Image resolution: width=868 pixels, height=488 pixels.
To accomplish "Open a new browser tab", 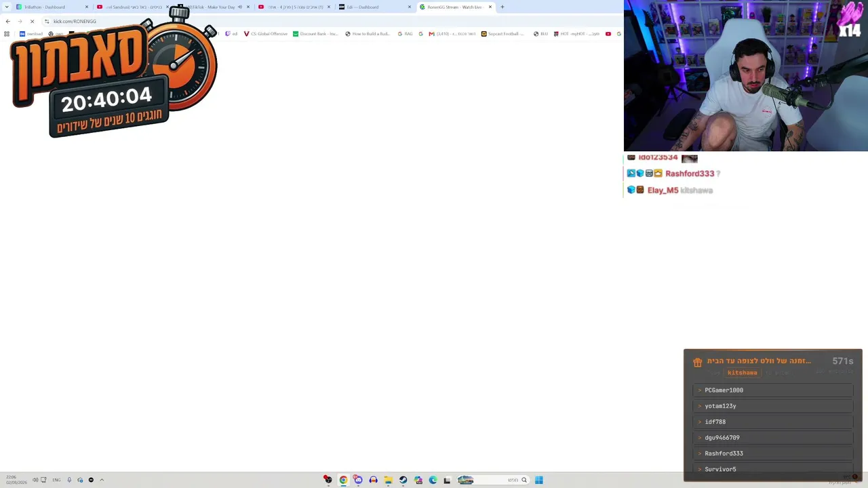I will click(502, 7).
